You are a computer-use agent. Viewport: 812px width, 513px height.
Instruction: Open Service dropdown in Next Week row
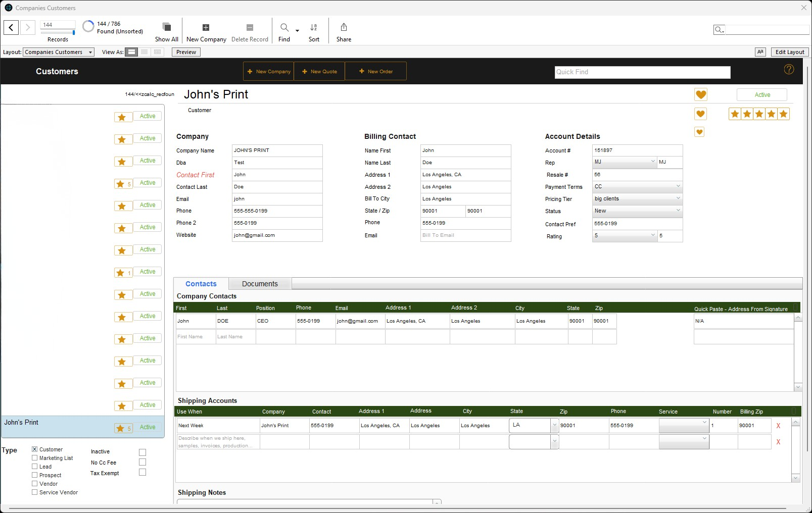(684, 426)
